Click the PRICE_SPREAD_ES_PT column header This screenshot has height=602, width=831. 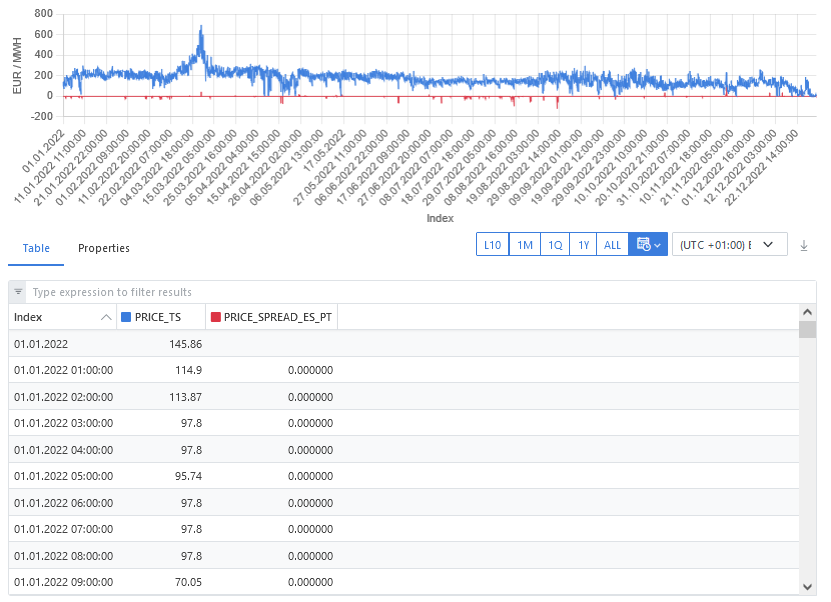277,317
